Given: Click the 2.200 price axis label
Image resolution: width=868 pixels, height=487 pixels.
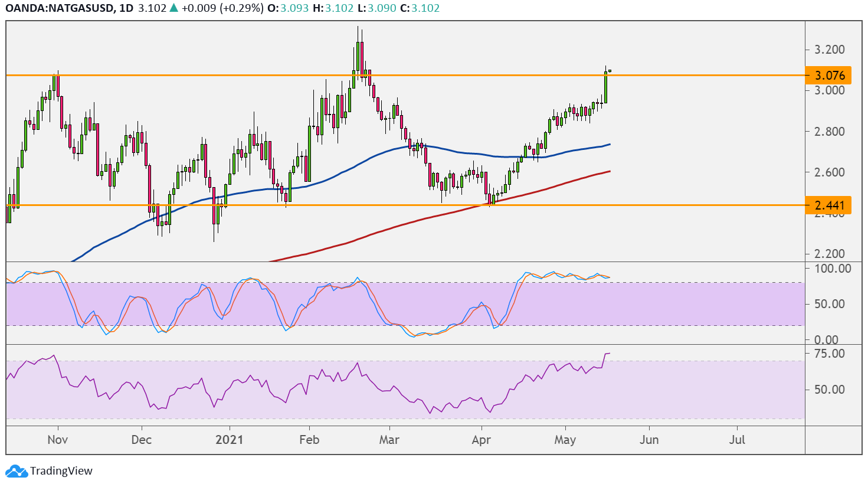Looking at the screenshot, I should [830, 254].
